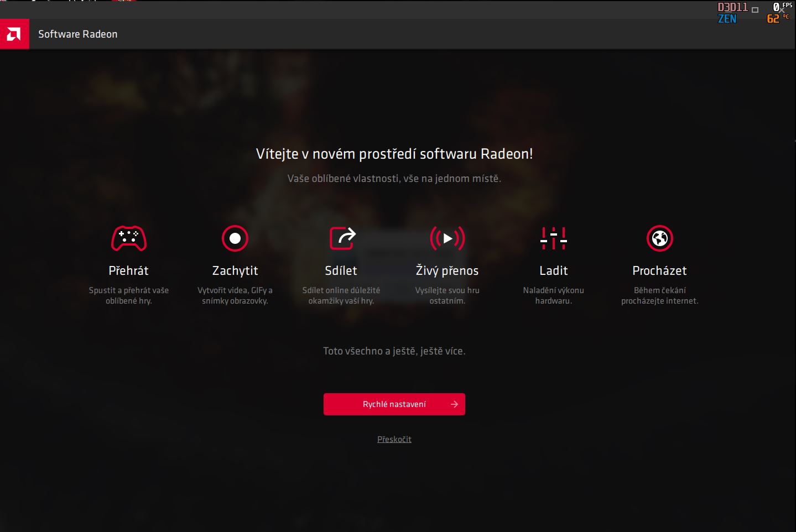Select the Ladit heading
Image resolution: width=796 pixels, height=532 pixels.
tap(554, 270)
